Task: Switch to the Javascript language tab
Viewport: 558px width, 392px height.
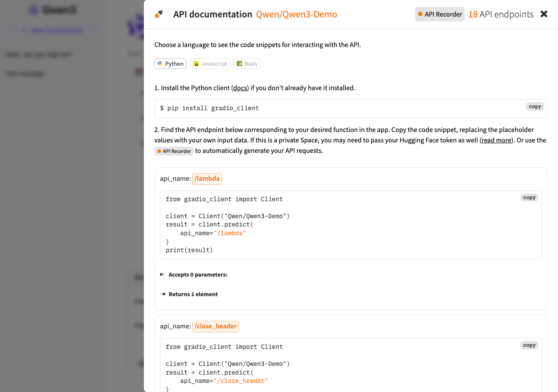Action: pos(210,64)
